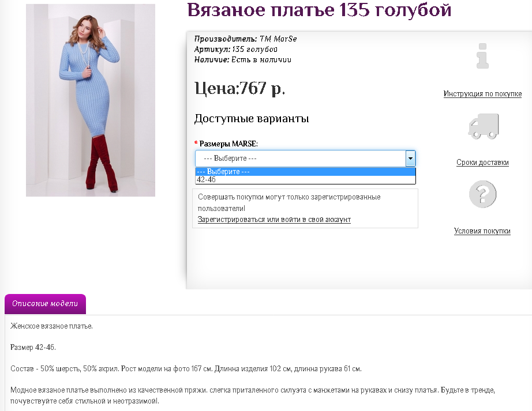532x411 pixels.
Task: Click Зарегистрироваться или войти в свой аккаунт
Action: pos(274,220)
